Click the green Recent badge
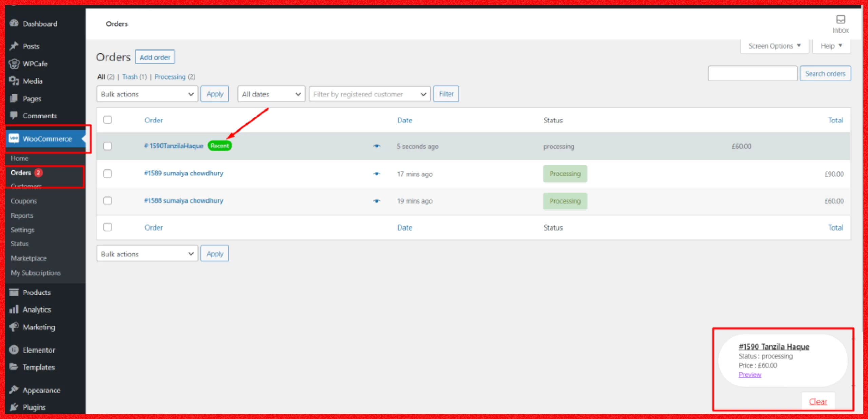The height and width of the screenshot is (419, 868). (220, 146)
